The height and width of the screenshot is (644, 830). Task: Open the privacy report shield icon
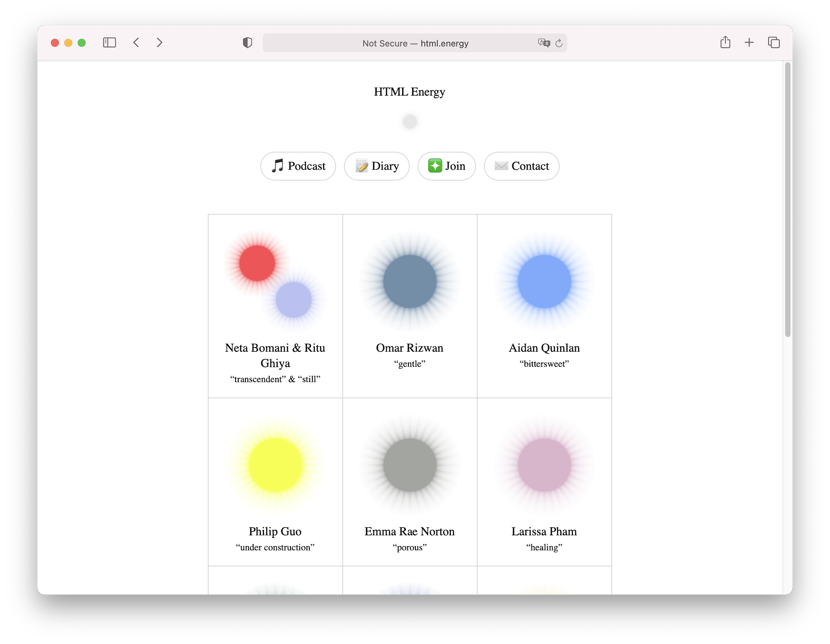tap(247, 43)
